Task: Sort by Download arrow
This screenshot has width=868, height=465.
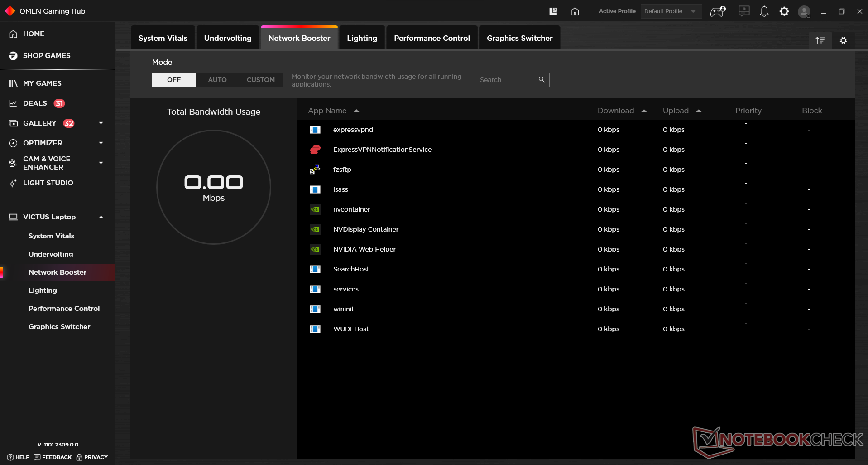Action: click(x=644, y=111)
